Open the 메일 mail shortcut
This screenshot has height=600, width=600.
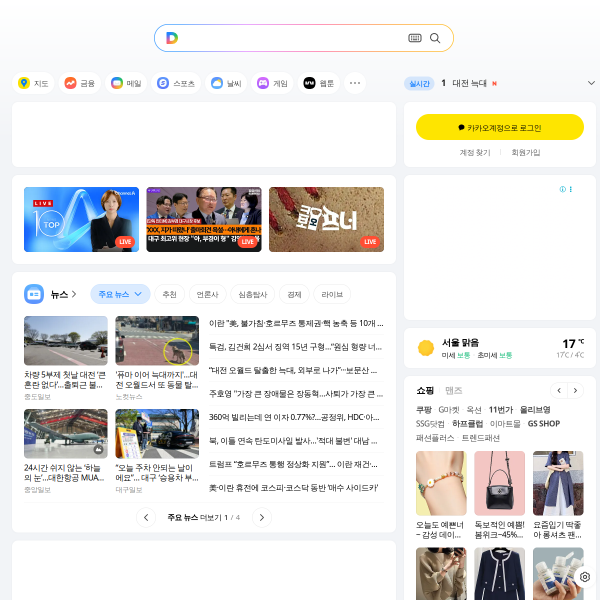[x=126, y=83]
